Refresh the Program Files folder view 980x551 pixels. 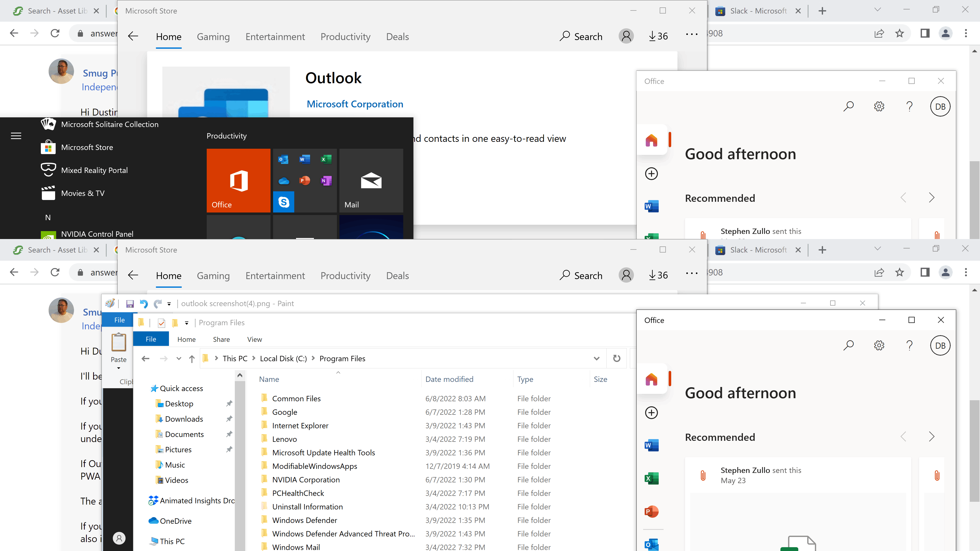(617, 358)
